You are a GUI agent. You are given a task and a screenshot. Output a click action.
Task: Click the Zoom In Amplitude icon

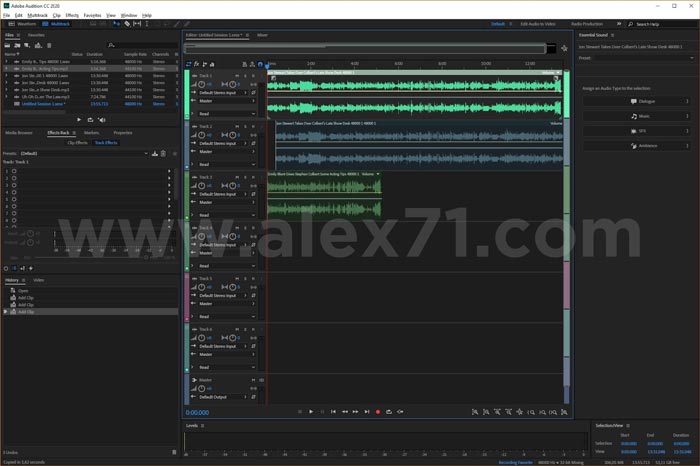(475, 412)
